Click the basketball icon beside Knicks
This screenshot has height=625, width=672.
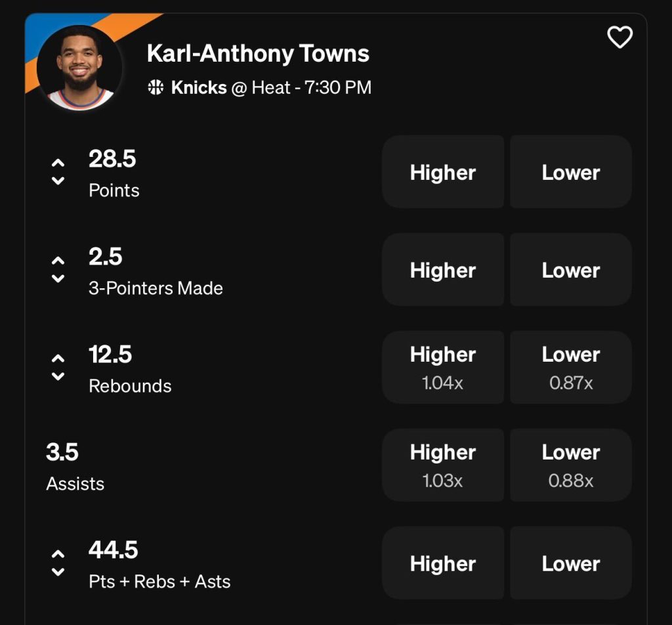[x=156, y=87]
